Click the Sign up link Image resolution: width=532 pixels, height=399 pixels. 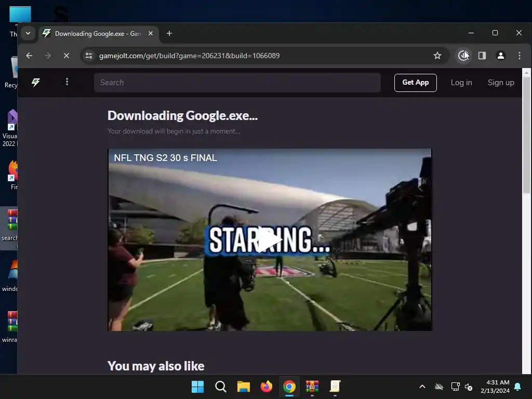(x=501, y=83)
